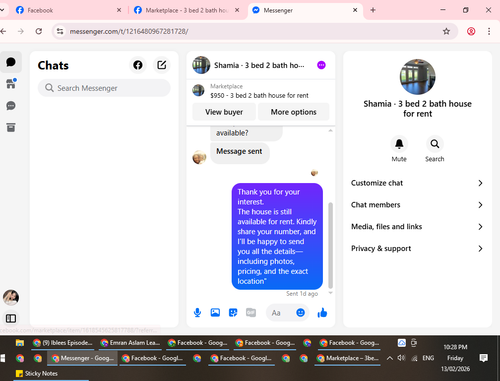Viewport: 500px width, 381px height.
Task: Open the Archive icon in sidebar
Action: (x=11, y=127)
